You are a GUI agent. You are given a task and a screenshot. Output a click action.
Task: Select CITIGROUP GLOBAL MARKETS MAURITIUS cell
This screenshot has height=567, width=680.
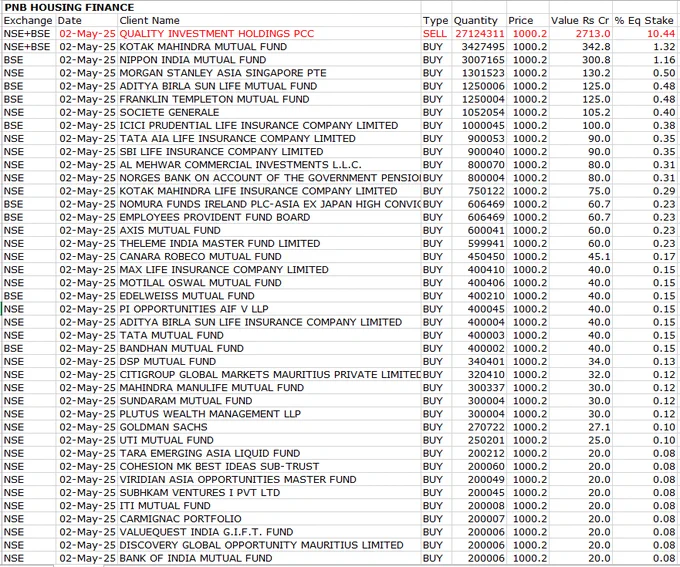coord(270,375)
